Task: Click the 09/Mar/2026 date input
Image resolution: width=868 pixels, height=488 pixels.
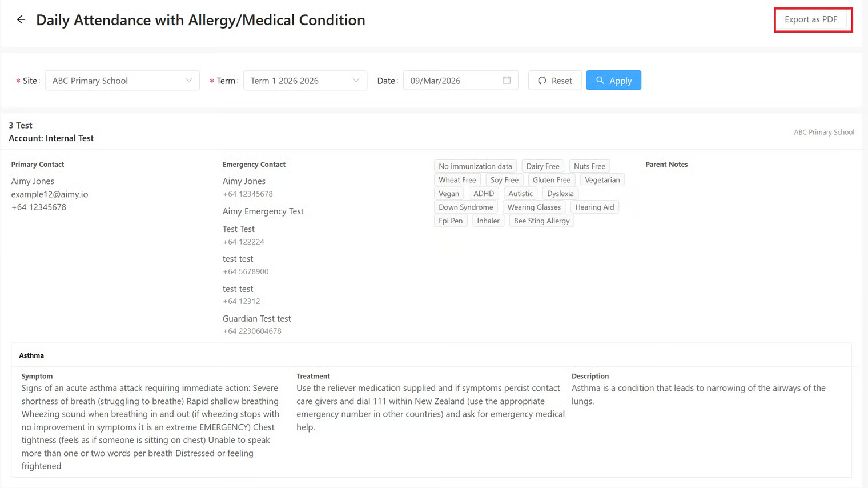Action: 451,81
